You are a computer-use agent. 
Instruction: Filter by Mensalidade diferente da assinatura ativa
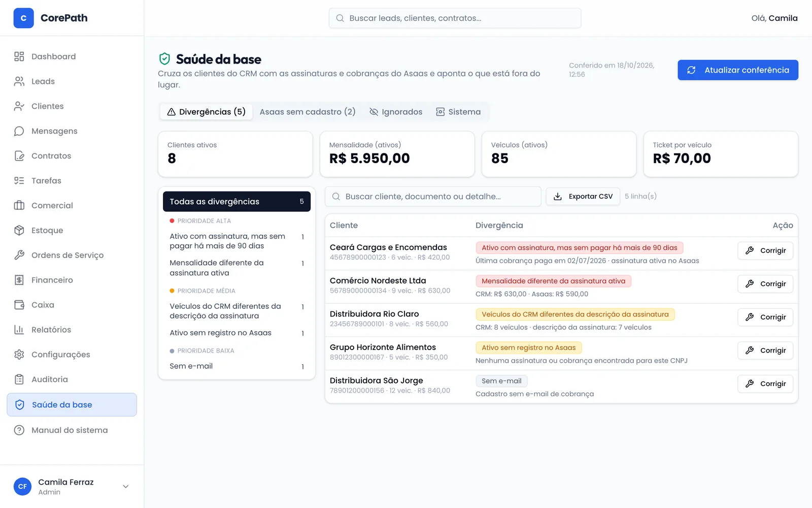pyautogui.click(x=236, y=268)
